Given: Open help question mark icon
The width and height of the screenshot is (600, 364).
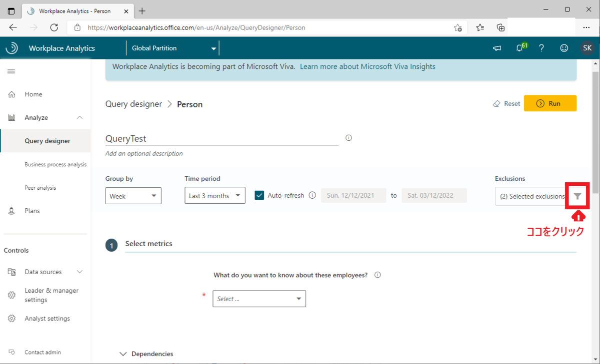Looking at the screenshot, I should (541, 48).
